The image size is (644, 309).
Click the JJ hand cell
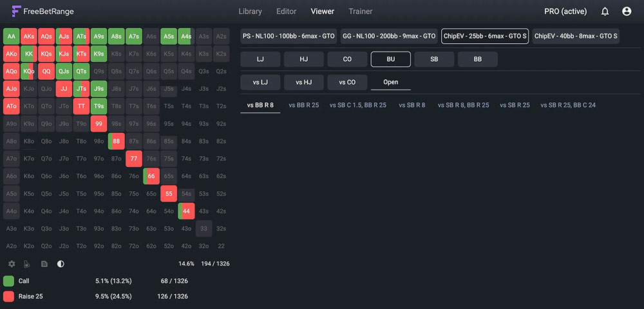pyautogui.click(x=64, y=89)
